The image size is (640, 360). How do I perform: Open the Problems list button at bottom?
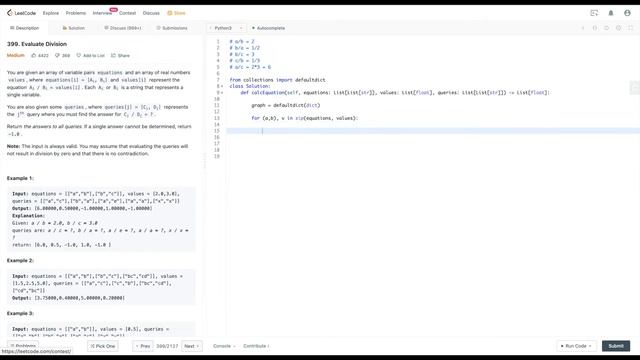(x=23, y=346)
